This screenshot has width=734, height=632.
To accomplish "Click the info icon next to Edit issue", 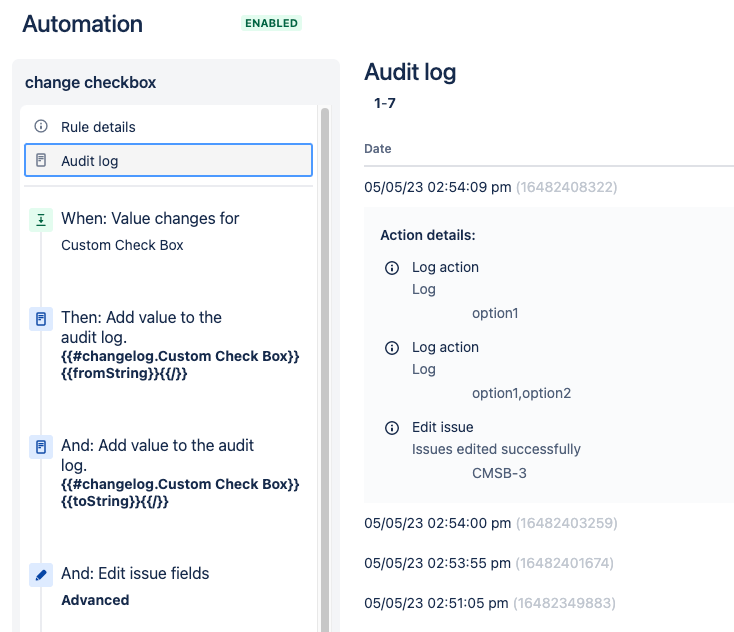I will pos(392,428).
